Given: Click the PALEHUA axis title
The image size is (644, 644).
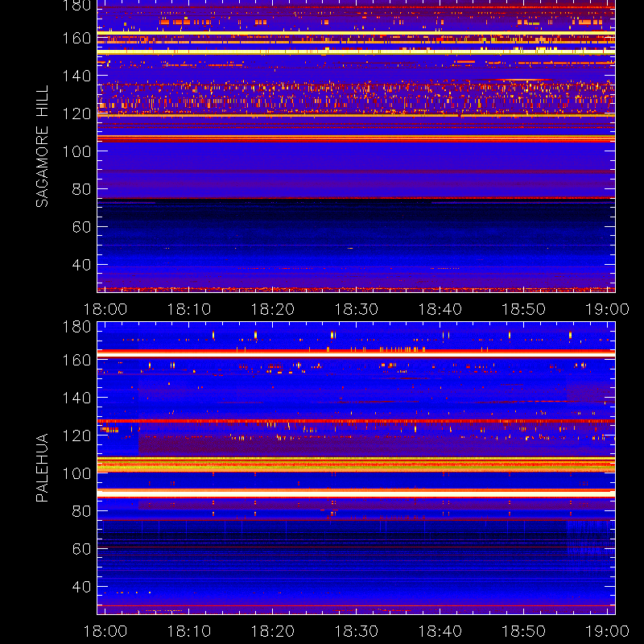Looking at the screenshot, I should 42,468.
